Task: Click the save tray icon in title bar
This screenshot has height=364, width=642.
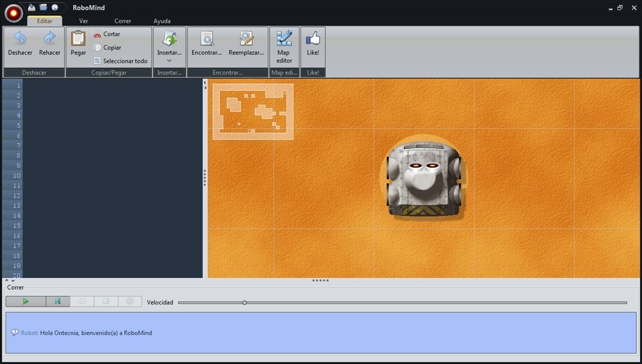Action: click(x=31, y=8)
